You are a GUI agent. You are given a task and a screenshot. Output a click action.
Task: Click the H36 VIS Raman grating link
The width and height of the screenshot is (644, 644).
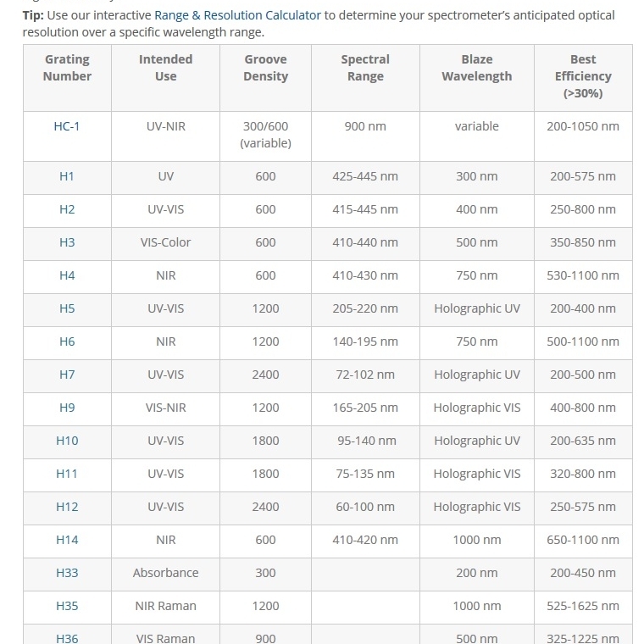[x=67, y=638]
